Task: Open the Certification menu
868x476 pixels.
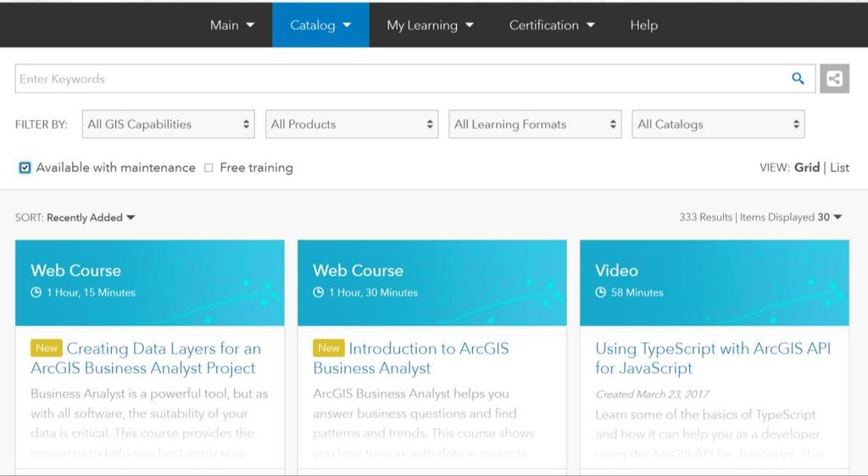Action: click(x=552, y=25)
